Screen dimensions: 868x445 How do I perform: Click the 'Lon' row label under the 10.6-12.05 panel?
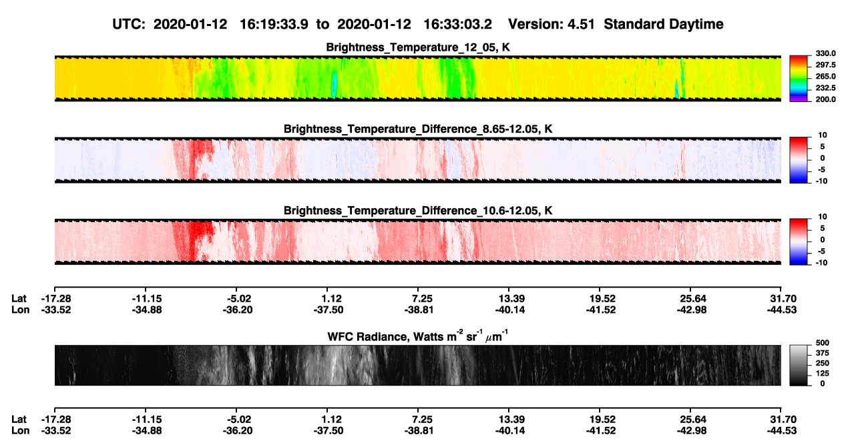point(20,310)
